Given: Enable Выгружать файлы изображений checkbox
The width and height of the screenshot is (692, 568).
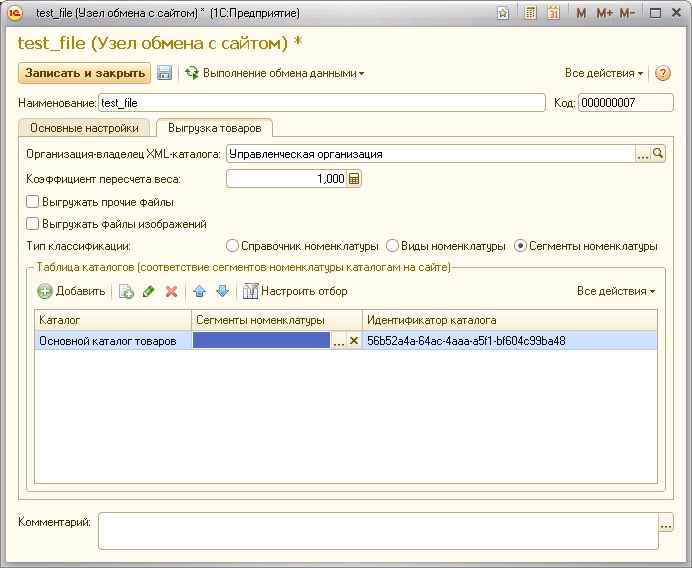Looking at the screenshot, I should point(32,224).
